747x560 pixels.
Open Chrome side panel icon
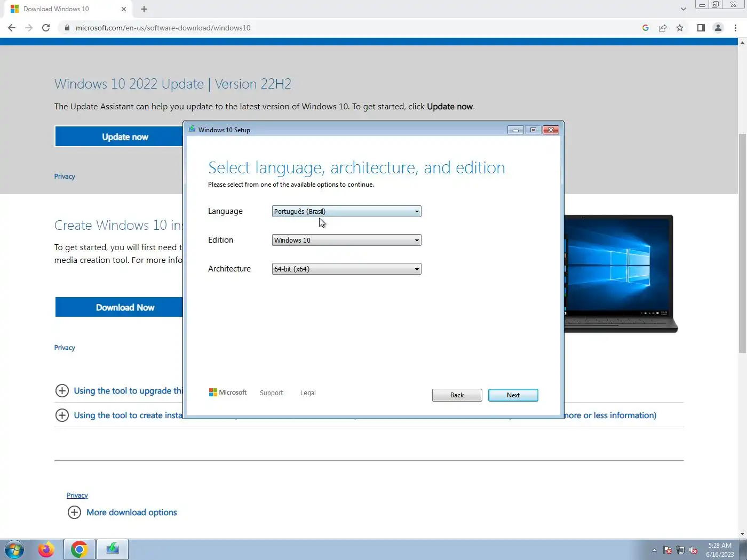pos(701,28)
